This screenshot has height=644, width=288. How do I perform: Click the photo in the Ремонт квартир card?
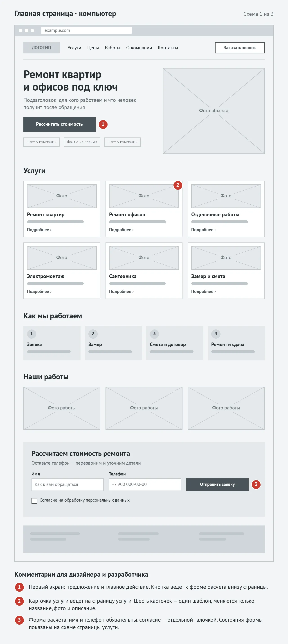click(62, 196)
